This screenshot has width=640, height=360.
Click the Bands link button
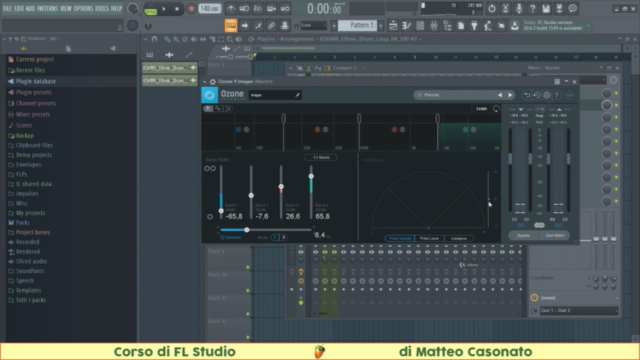pos(321,157)
